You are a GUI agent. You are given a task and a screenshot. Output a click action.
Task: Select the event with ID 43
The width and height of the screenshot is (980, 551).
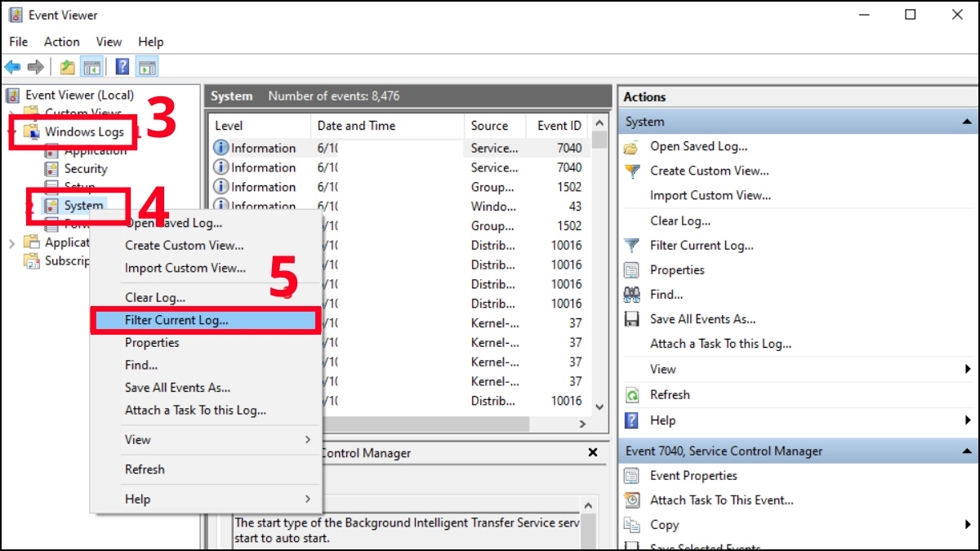tap(400, 207)
